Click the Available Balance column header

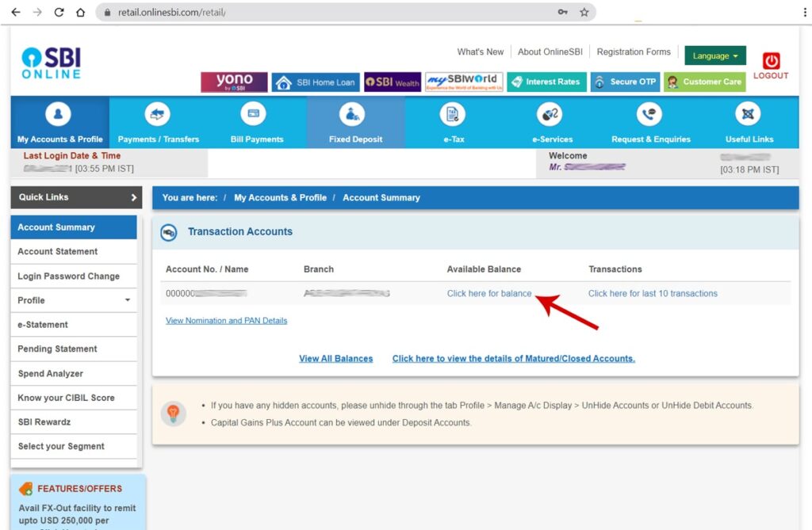click(x=484, y=269)
